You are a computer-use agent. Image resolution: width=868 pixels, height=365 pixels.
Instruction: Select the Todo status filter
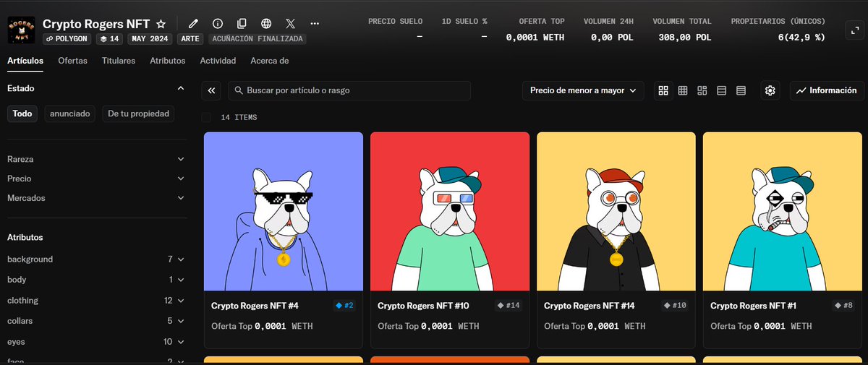coord(22,113)
